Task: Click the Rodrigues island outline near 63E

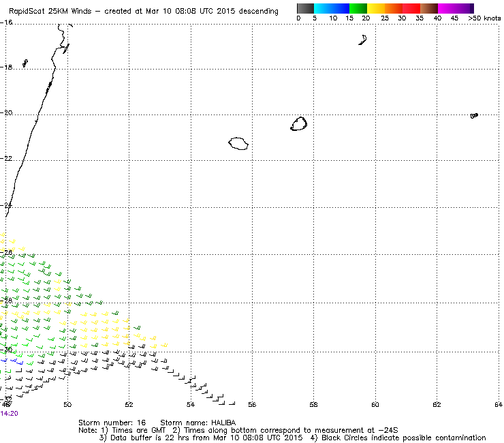Action: (474, 115)
